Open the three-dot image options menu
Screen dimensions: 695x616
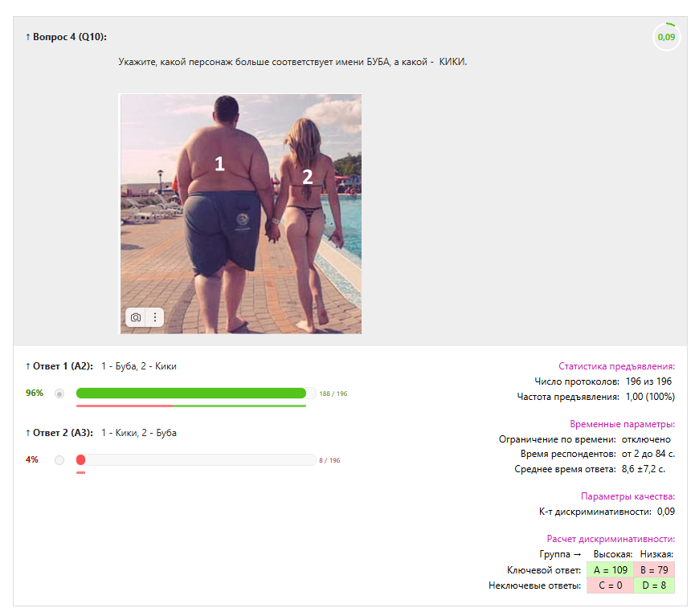tap(155, 317)
